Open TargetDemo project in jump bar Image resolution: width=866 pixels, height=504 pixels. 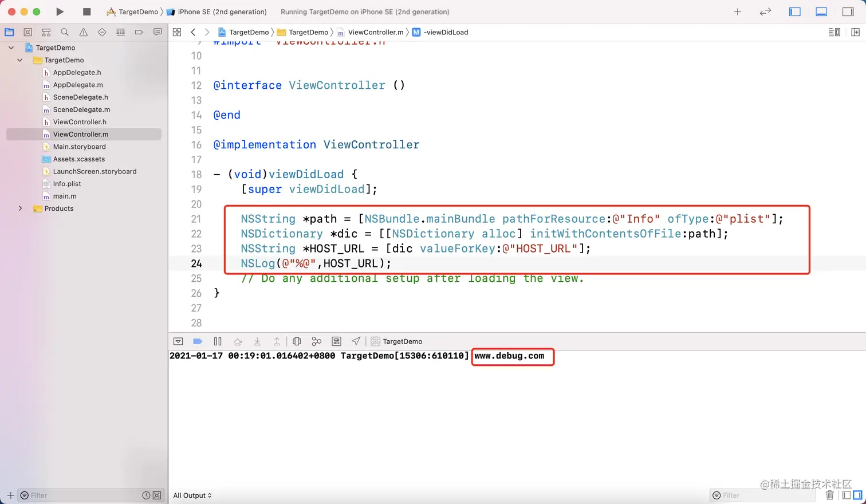click(x=243, y=32)
